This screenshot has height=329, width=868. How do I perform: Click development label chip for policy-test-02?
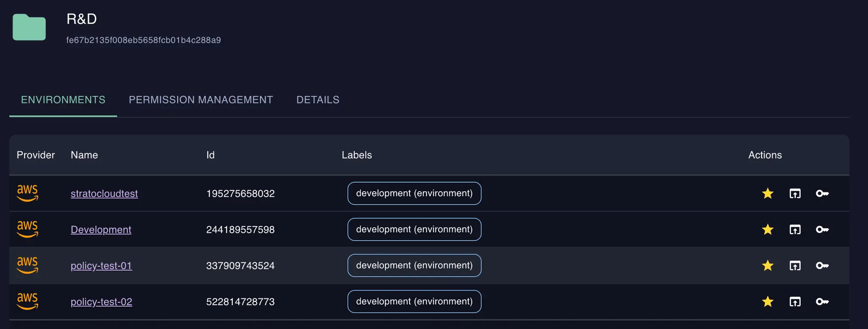coord(415,301)
